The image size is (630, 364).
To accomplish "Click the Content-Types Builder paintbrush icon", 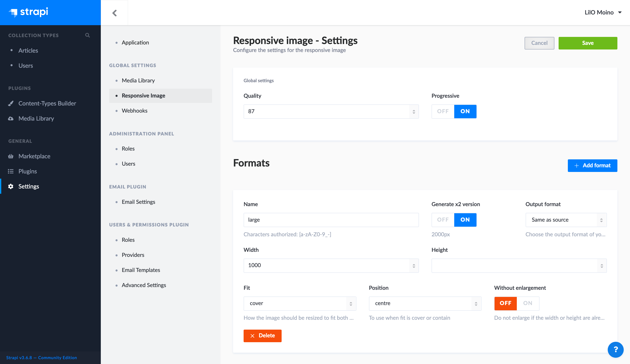I will click(11, 103).
